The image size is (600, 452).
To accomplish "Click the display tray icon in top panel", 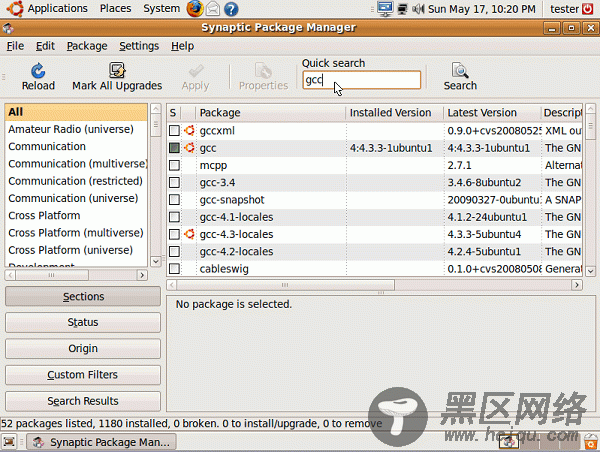I will pos(385,9).
